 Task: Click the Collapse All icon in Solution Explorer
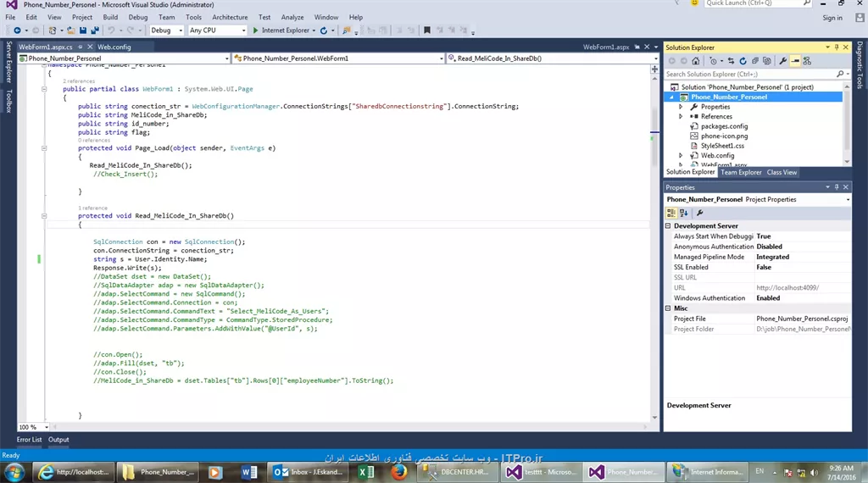click(755, 61)
